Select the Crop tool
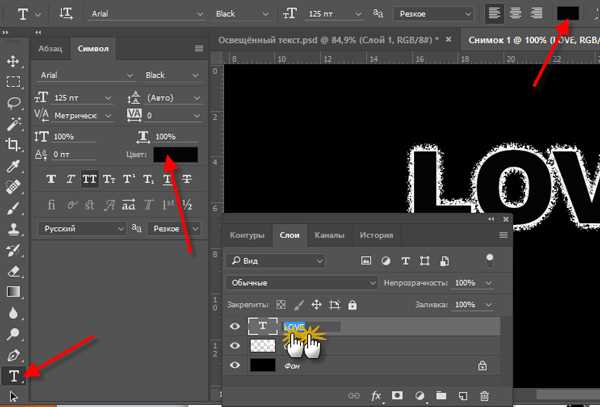 coord(13,145)
